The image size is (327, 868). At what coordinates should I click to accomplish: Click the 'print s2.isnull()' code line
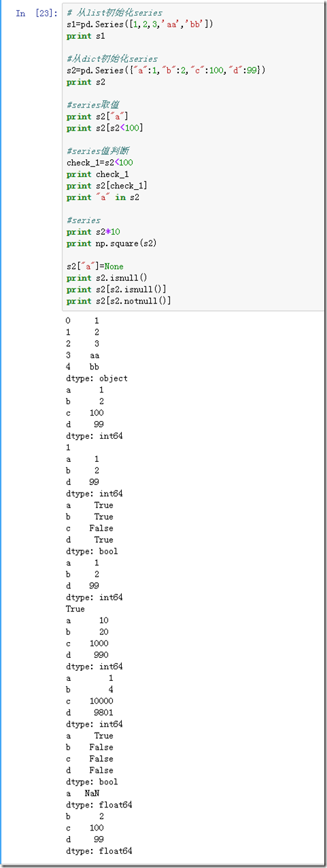(x=107, y=279)
